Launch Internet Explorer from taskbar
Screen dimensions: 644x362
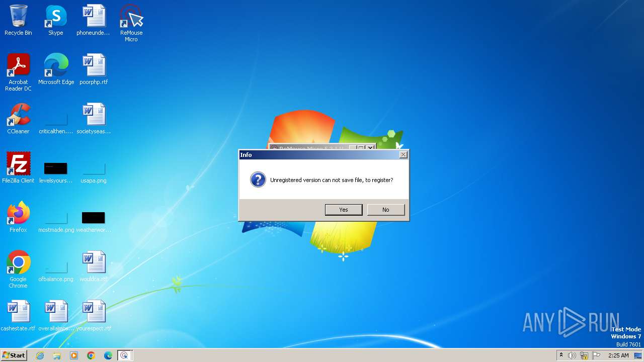[40, 355]
